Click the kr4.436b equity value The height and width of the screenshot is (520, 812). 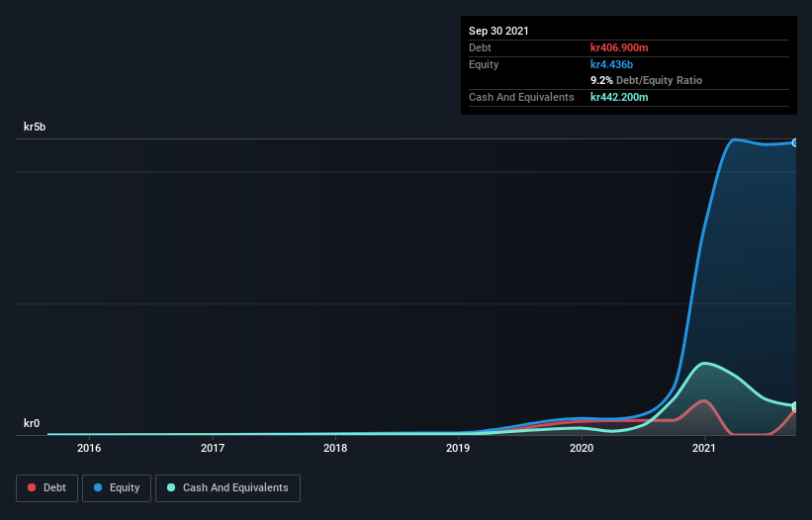(x=611, y=64)
